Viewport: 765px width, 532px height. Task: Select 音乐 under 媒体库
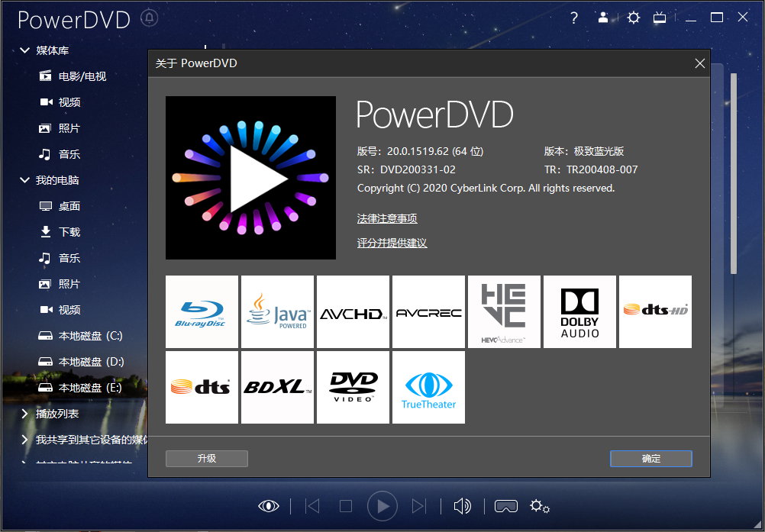(60, 154)
